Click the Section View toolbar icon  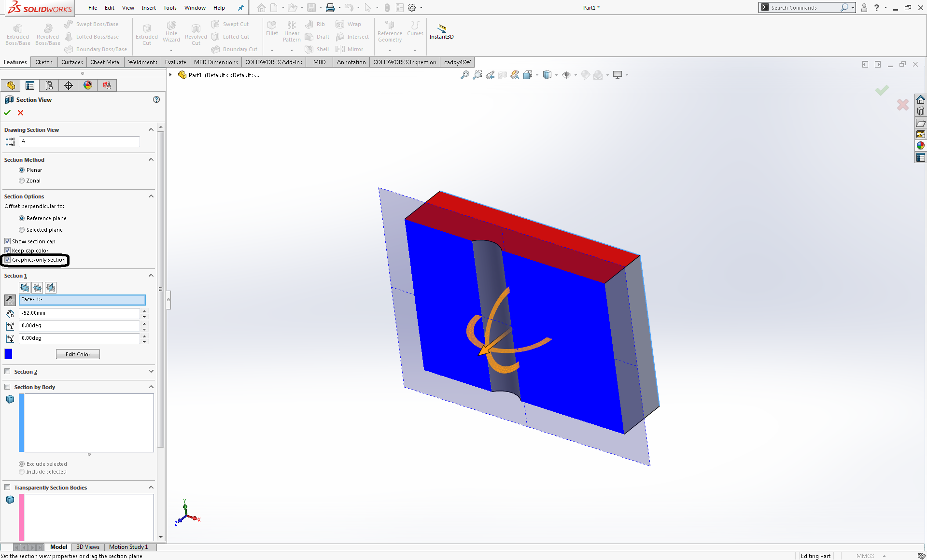pos(503,75)
